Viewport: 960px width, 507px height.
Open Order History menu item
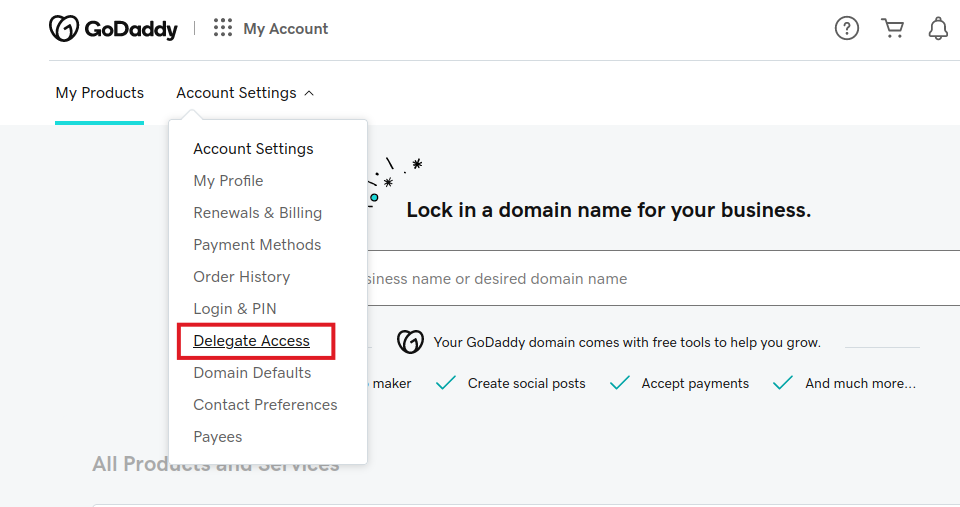coord(242,277)
